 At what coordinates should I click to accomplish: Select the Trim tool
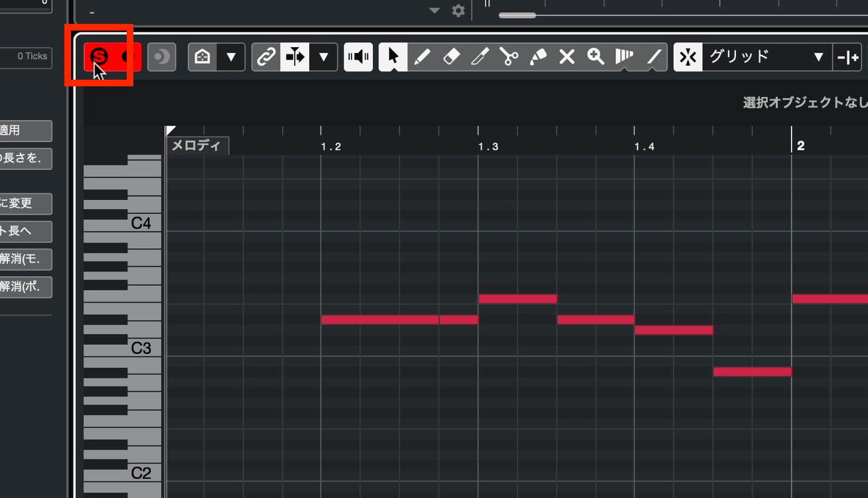[480, 57]
